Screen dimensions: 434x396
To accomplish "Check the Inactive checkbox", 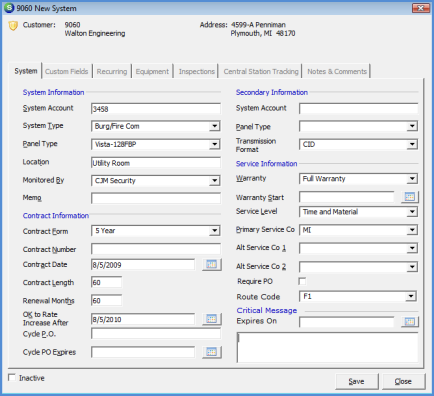I will point(12,378).
